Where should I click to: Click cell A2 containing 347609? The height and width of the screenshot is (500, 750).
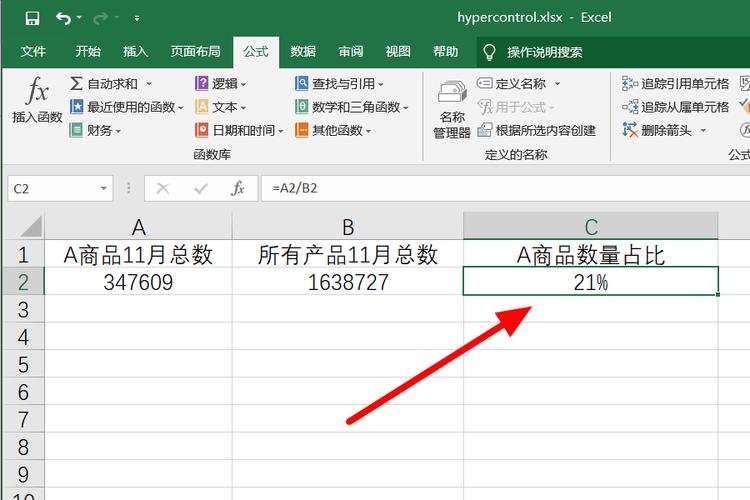[138, 281]
